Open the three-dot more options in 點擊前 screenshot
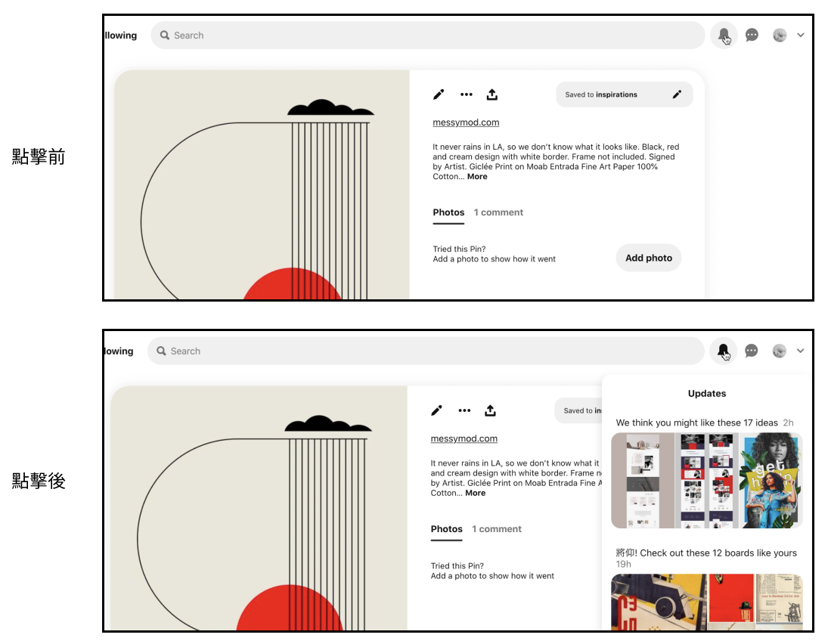 (467, 94)
